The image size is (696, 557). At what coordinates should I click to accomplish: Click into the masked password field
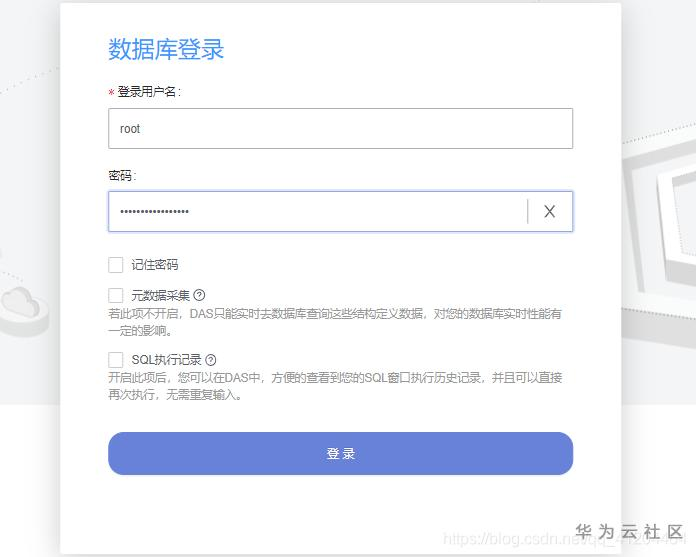tap(316, 211)
